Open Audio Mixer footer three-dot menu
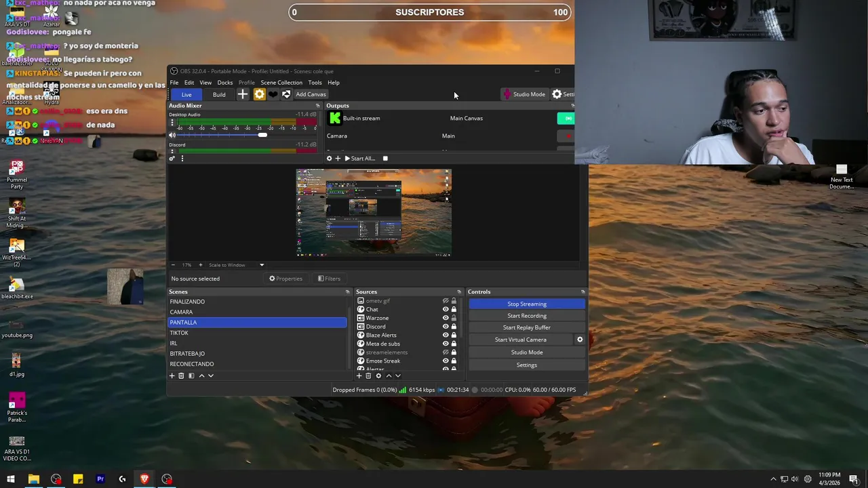 pyautogui.click(x=182, y=158)
